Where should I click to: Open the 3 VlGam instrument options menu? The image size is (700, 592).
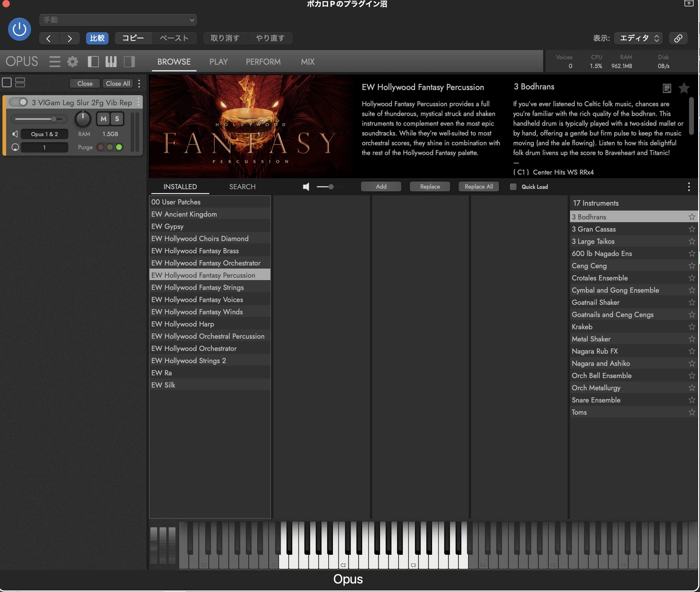(139, 102)
